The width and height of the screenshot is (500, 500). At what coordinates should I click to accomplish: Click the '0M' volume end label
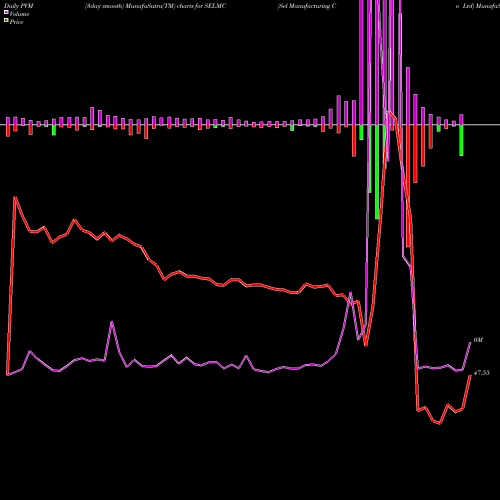coord(478,340)
